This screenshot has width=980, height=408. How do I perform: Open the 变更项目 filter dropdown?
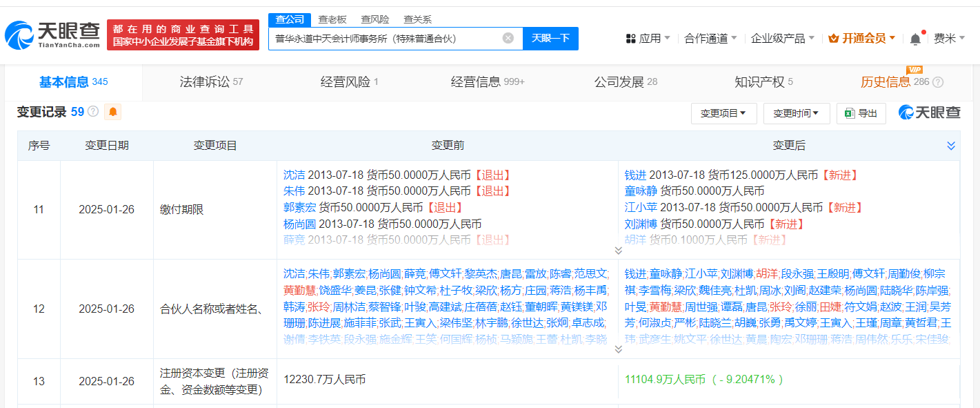[723, 113]
